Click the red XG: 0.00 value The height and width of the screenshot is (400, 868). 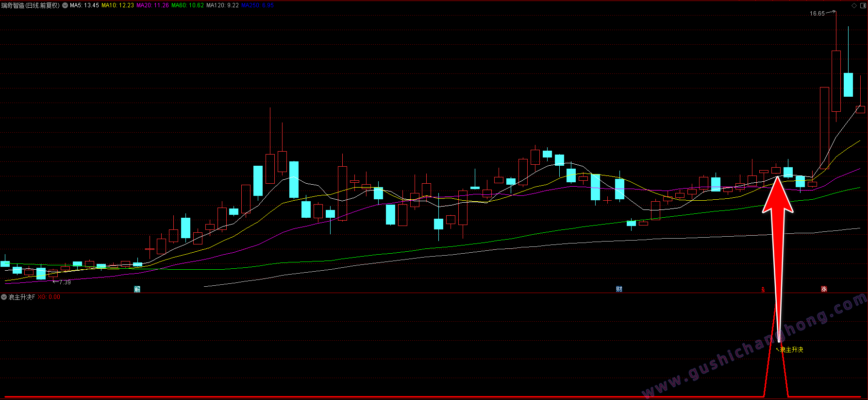(49, 297)
